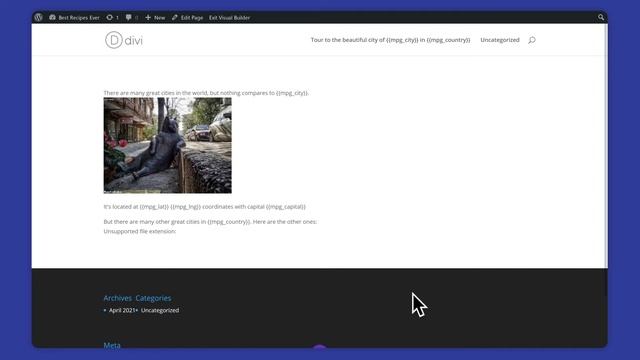Open the Tour to the beautiful city menu link
The image size is (640, 360).
(390, 40)
